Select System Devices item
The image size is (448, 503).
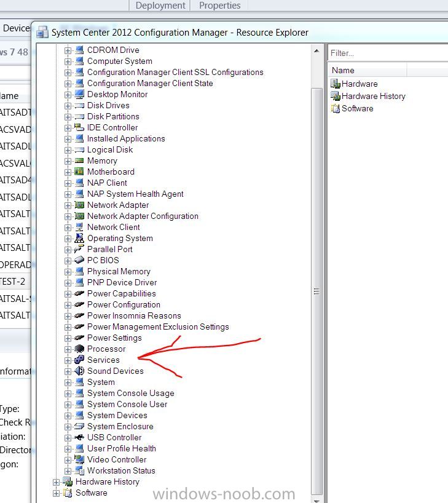coord(117,416)
